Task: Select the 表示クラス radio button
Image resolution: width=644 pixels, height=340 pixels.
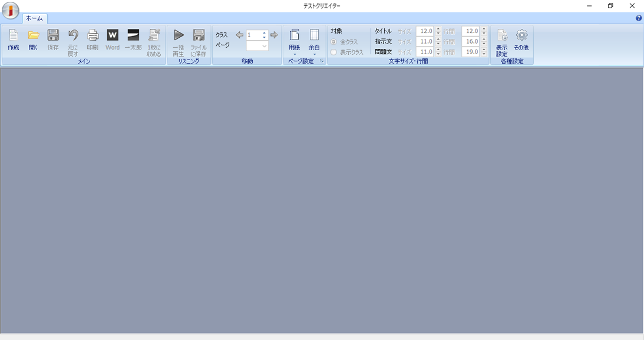Action: [334, 52]
